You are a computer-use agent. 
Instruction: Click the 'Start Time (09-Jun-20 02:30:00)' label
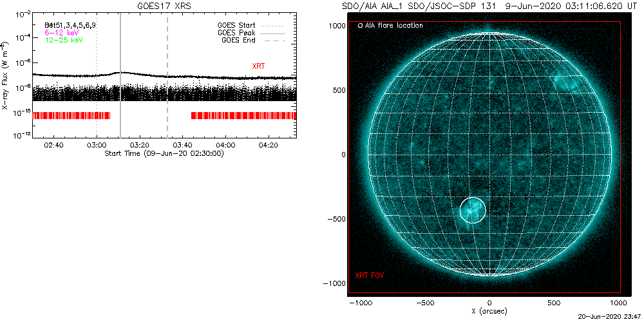click(x=164, y=153)
